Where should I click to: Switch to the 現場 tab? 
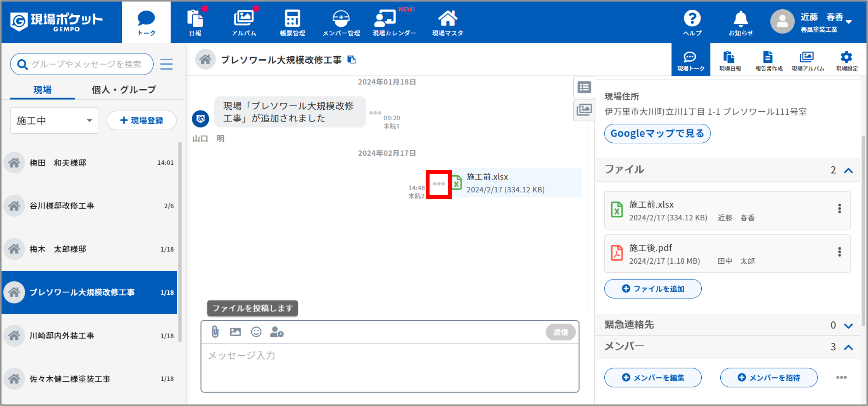click(42, 90)
